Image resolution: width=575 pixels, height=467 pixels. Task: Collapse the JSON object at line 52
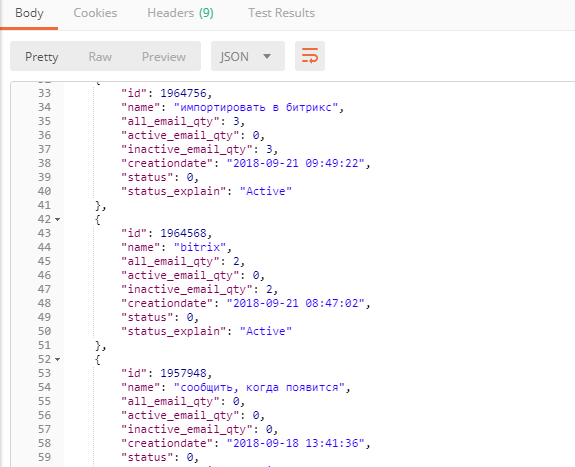(58, 360)
